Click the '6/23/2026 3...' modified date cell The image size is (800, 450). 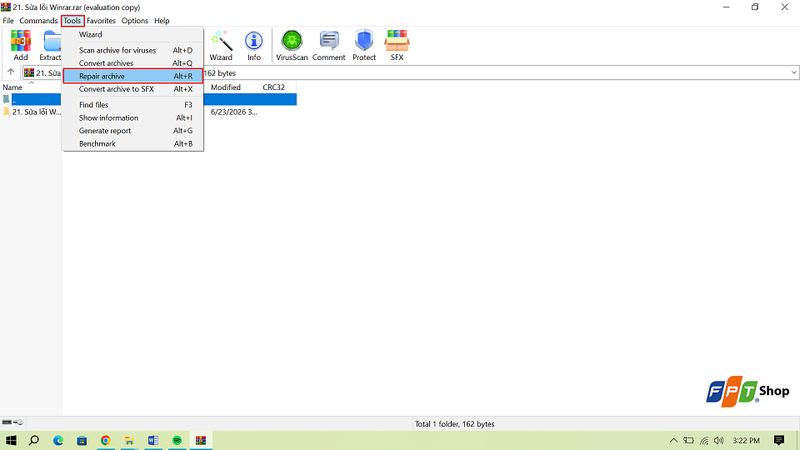point(234,112)
